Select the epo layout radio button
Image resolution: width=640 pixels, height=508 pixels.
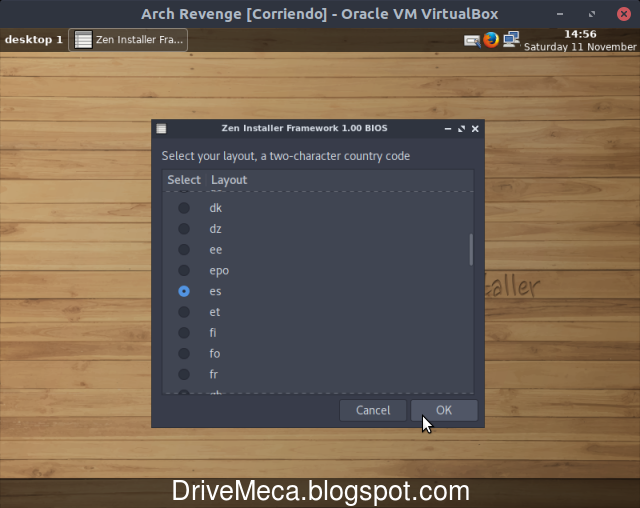point(184,271)
